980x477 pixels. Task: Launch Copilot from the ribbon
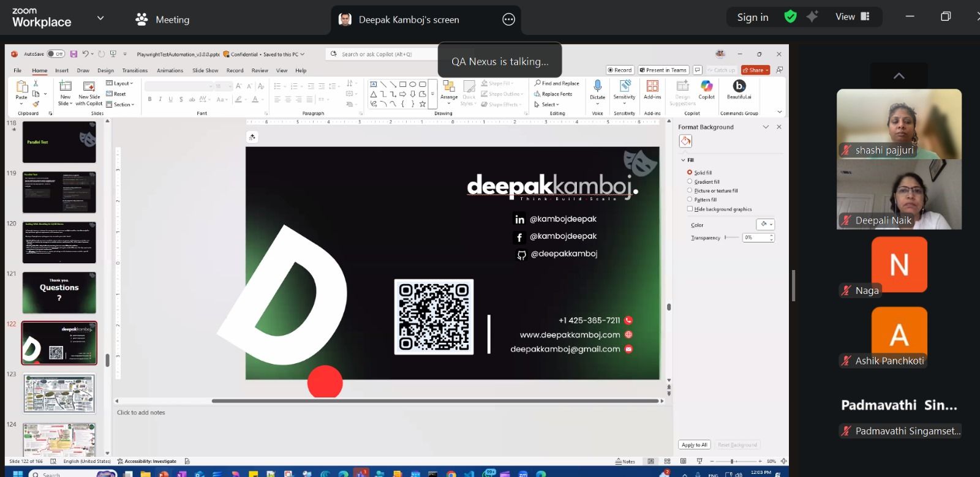click(x=706, y=89)
